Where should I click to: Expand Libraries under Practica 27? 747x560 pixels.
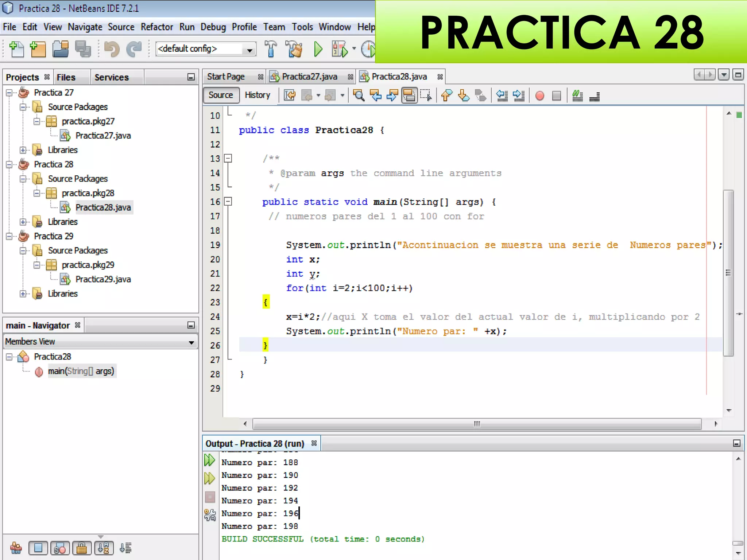(23, 150)
